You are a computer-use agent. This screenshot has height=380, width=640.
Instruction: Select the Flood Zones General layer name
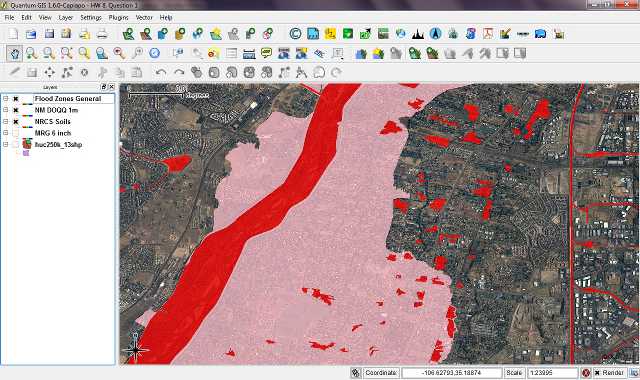click(x=68, y=99)
